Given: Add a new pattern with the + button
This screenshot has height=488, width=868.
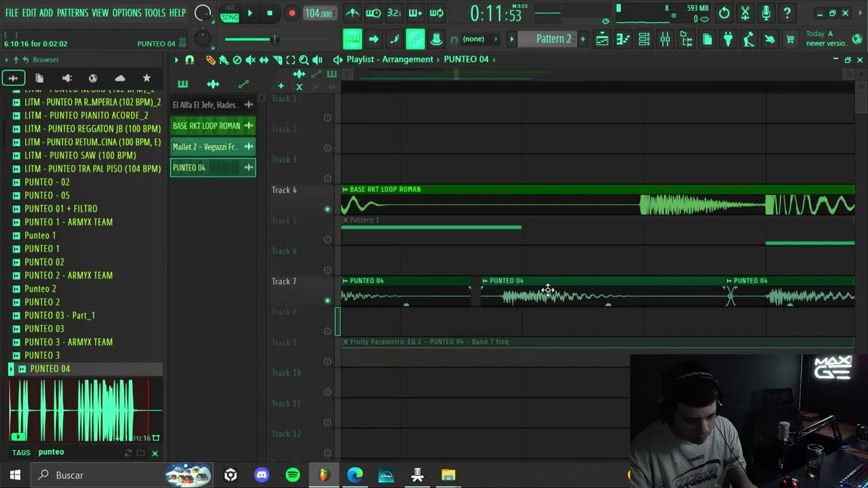Looking at the screenshot, I should click(583, 39).
